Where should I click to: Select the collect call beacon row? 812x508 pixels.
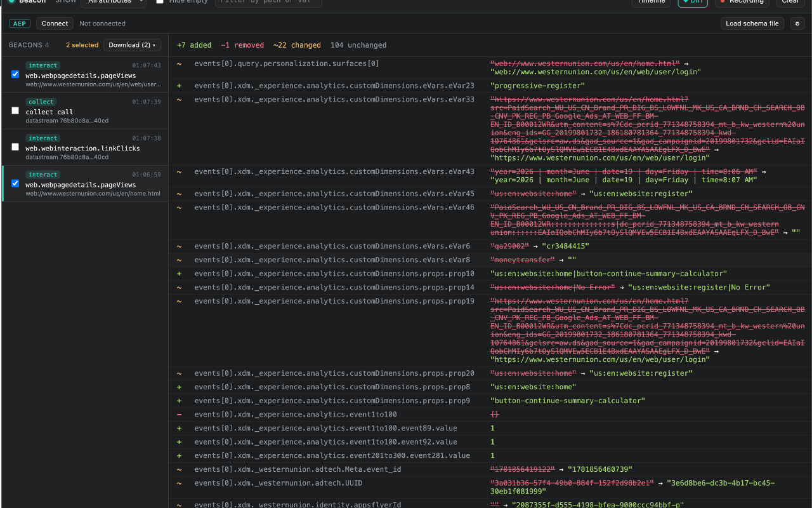click(85, 111)
